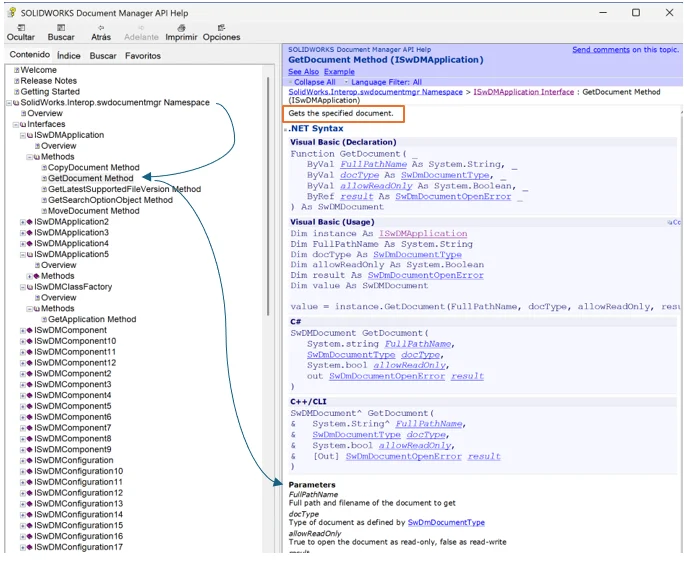Click the page icon beside CopyDocument Method
The width and height of the screenshot is (684, 567).
tap(44, 167)
